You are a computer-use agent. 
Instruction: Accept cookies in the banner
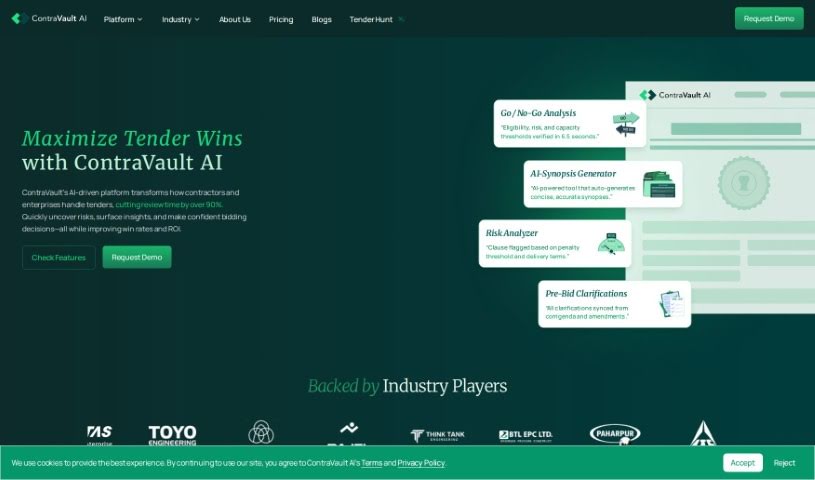click(742, 462)
